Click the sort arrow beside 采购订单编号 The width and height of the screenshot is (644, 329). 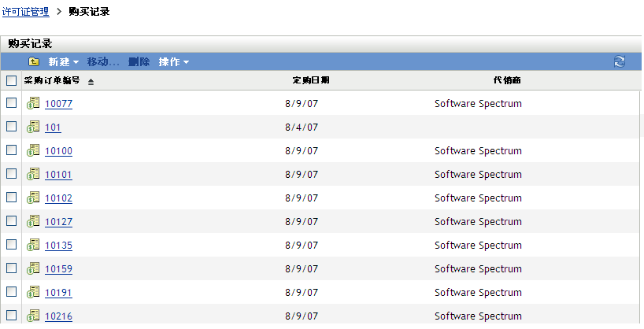91,81
